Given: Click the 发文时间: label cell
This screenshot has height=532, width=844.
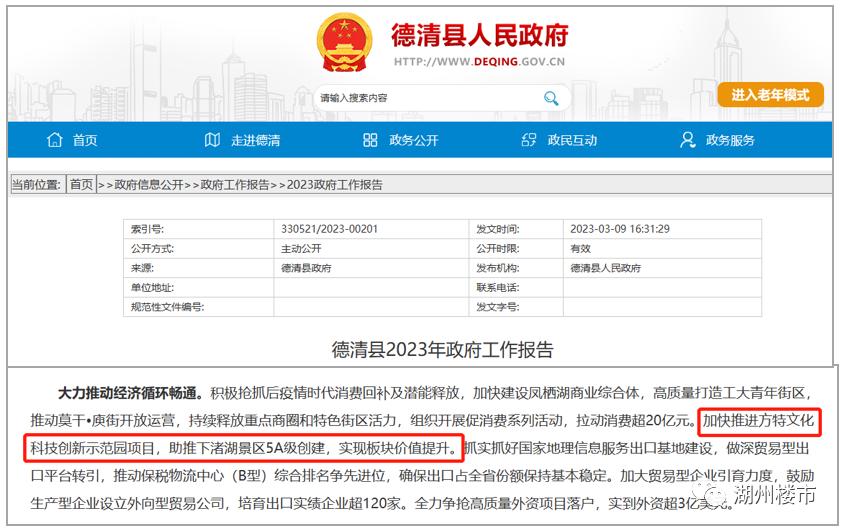Looking at the screenshot, I should (516, 229).
